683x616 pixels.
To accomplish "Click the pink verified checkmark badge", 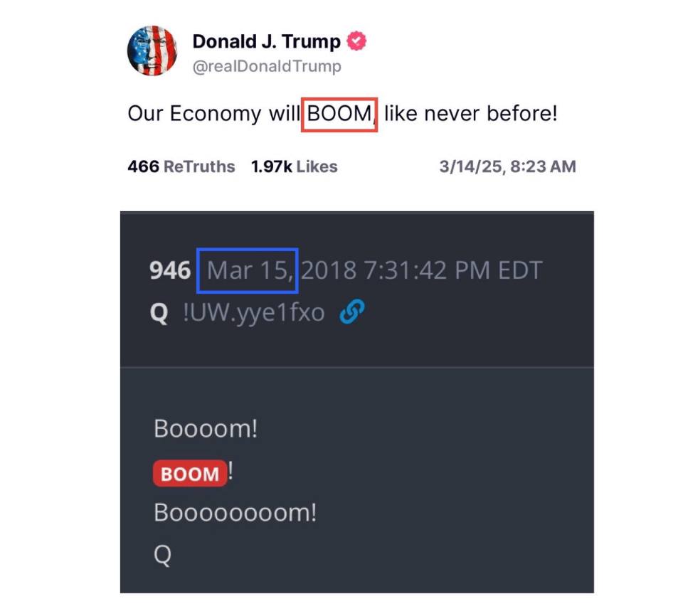I will point(356,41).
